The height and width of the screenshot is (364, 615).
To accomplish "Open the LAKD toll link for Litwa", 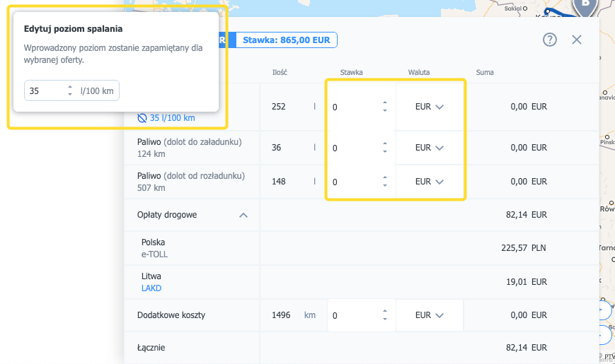I will click(152, 288).
